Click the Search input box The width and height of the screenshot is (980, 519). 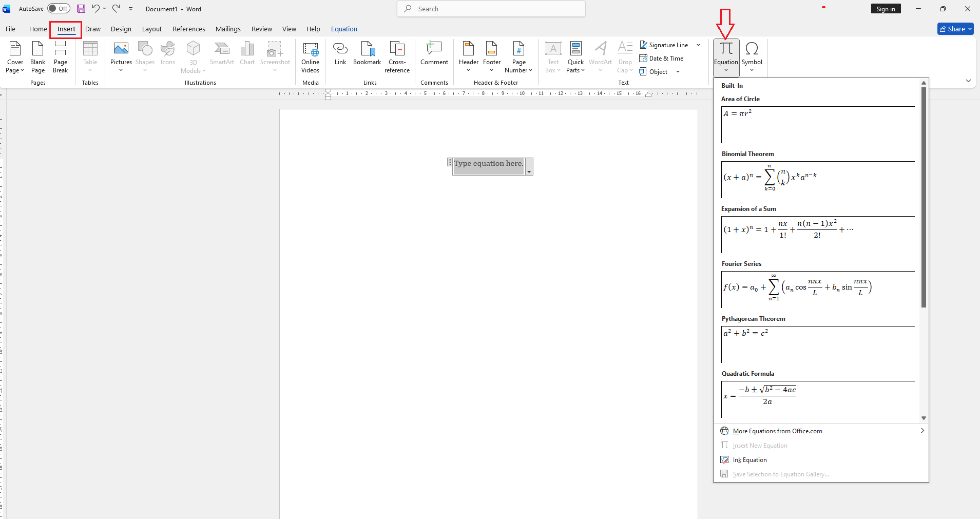(x=491, y=9)
